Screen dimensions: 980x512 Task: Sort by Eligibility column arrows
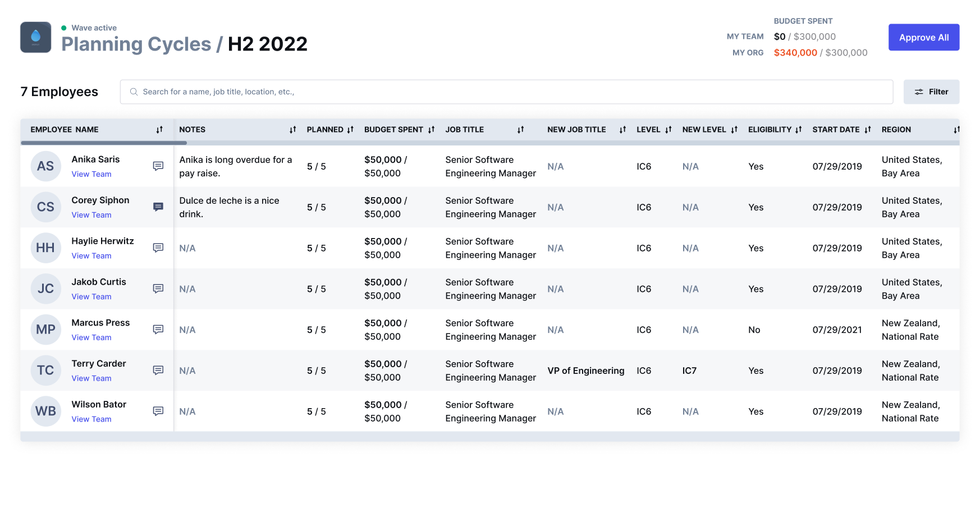(798, 130)
